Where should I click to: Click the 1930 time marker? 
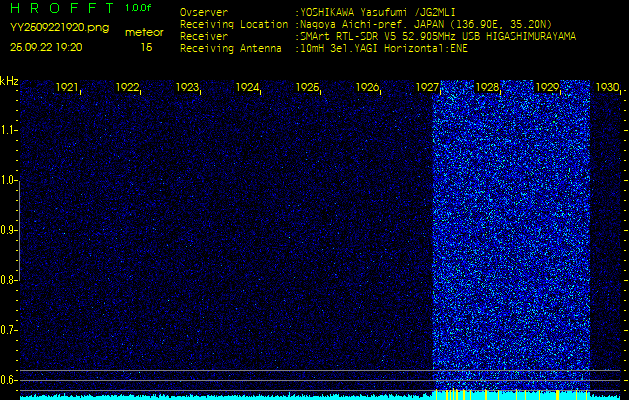tap(607, 87)
